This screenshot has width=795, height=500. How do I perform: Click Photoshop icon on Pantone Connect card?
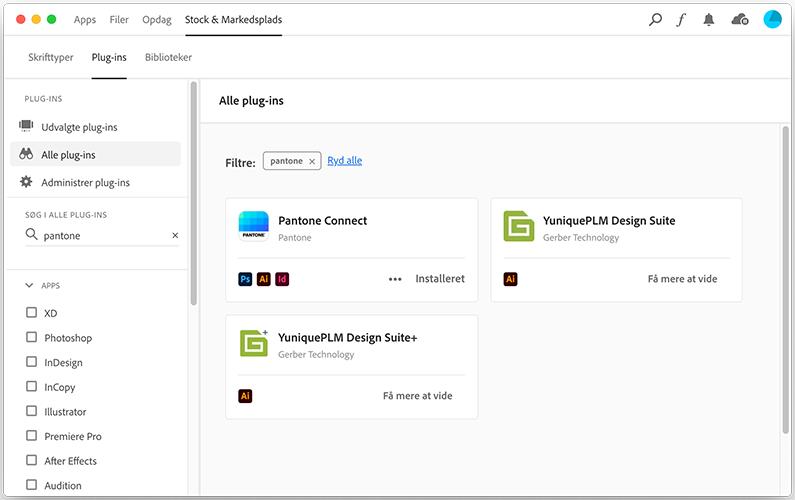[245, 279]
